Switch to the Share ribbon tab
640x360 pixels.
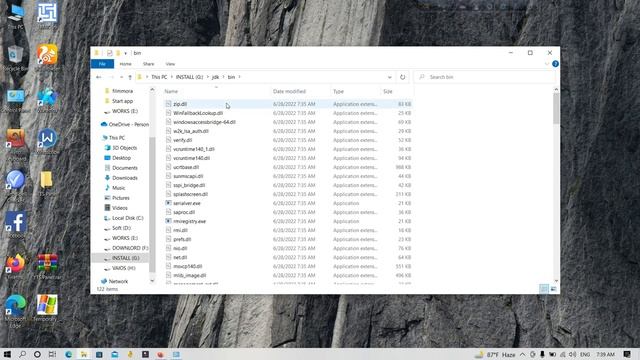pyautogui.click(x=149, y=64)
